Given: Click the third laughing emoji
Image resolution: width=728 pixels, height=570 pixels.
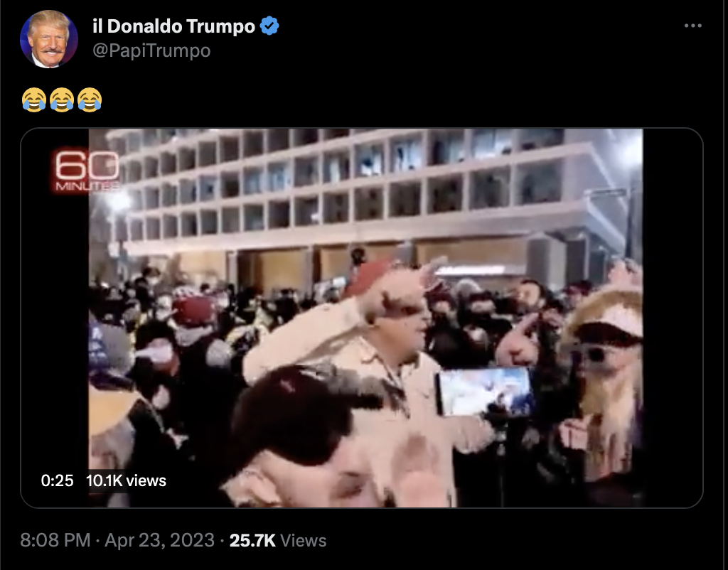Looking at the screenshot, I should tap(90, 100).
